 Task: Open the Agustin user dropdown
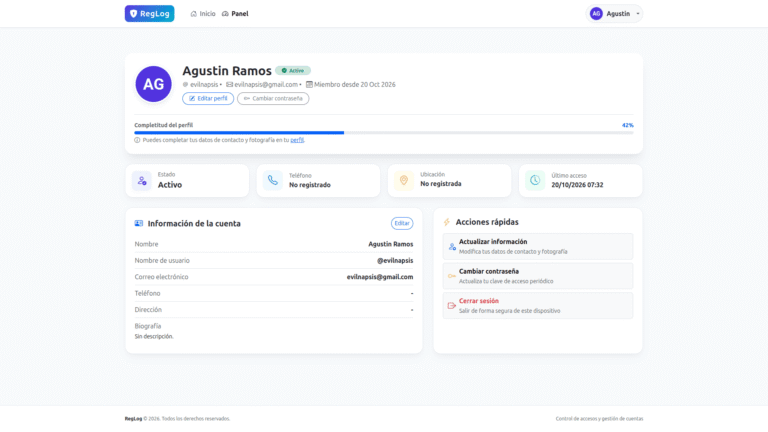615,14
